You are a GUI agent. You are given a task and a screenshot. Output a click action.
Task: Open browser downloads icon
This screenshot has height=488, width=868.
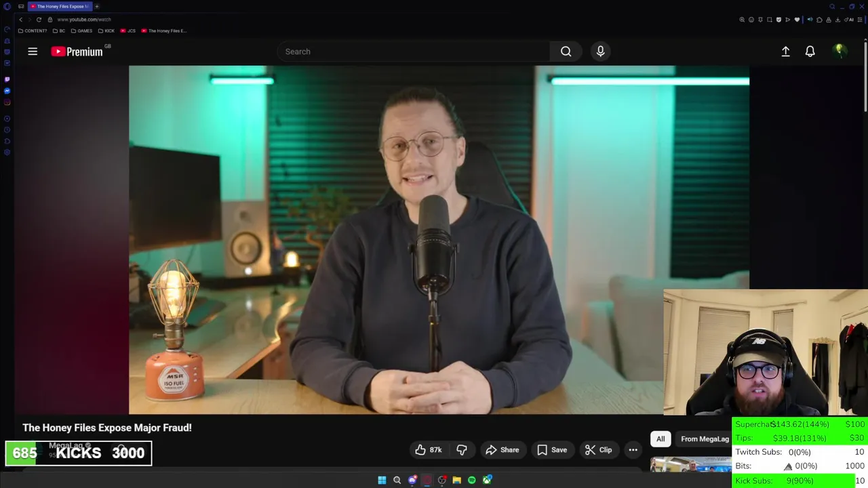pyautogui.click(x=838, y=20)
